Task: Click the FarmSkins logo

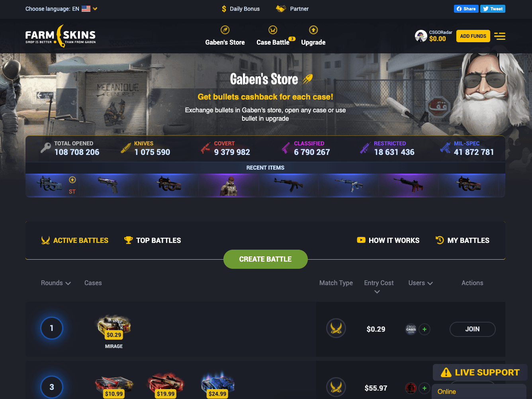Action: click(61, 36)
